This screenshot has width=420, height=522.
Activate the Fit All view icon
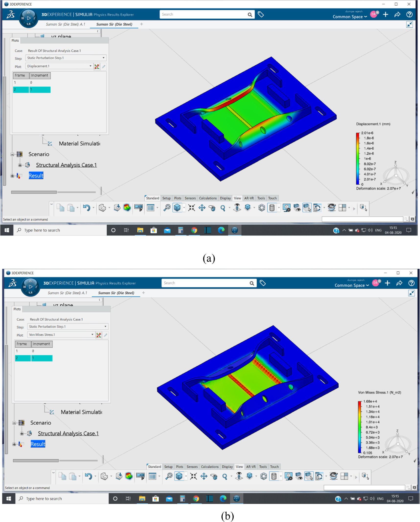[192, 208]
